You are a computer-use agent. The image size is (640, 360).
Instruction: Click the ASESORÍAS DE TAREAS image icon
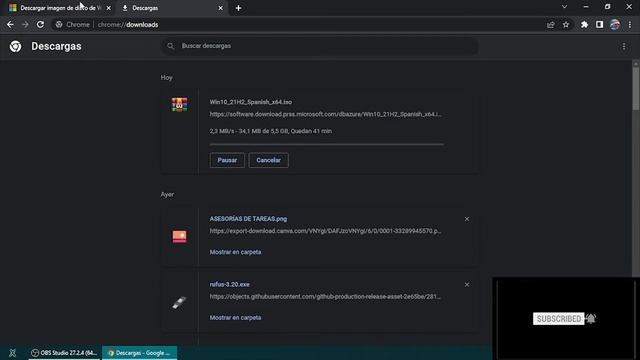click(x=179, y=236)
